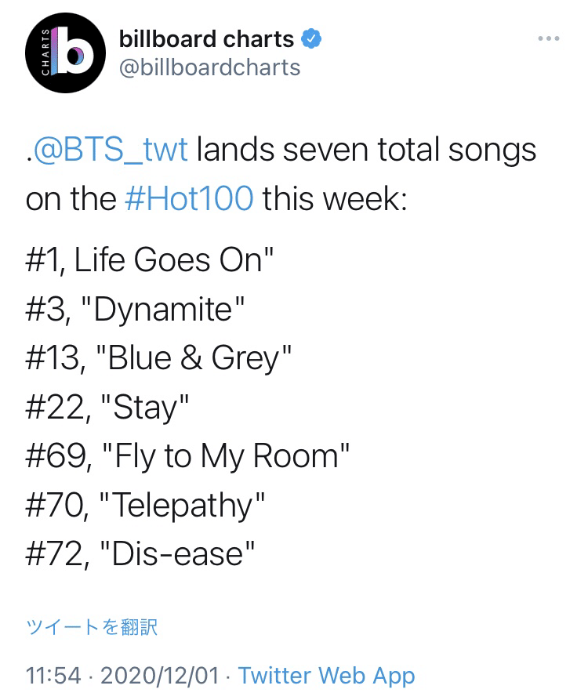The width and height of the screenshot is (588, 700).
Task: Click the "this week:" tweet text
Action: (335, 198)
